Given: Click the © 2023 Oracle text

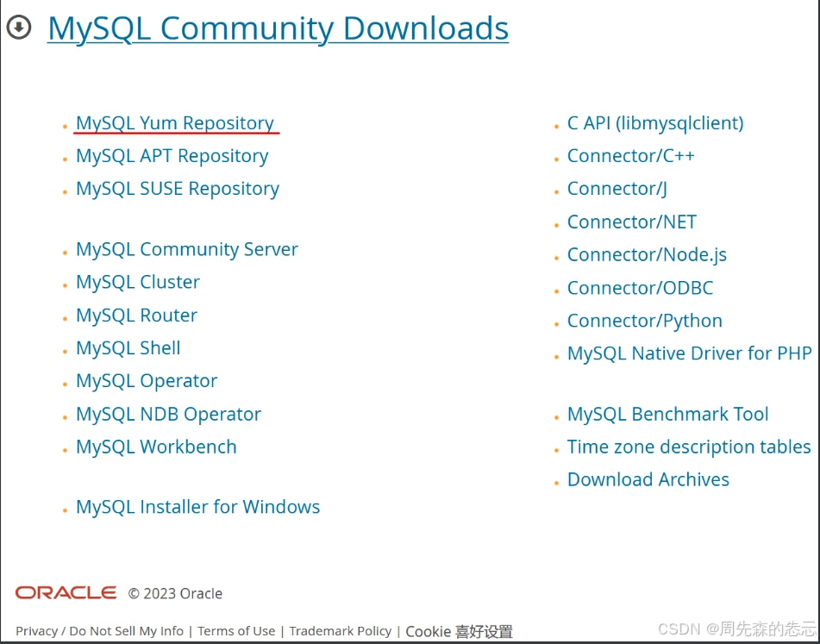Looking at the screenshot, I should coord(176,594).
